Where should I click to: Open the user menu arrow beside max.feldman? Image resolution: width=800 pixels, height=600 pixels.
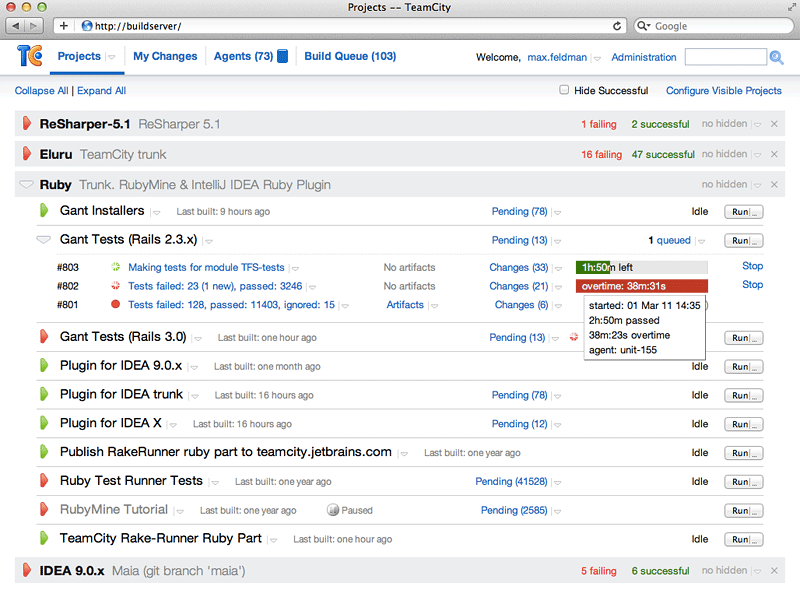(596, 58)
